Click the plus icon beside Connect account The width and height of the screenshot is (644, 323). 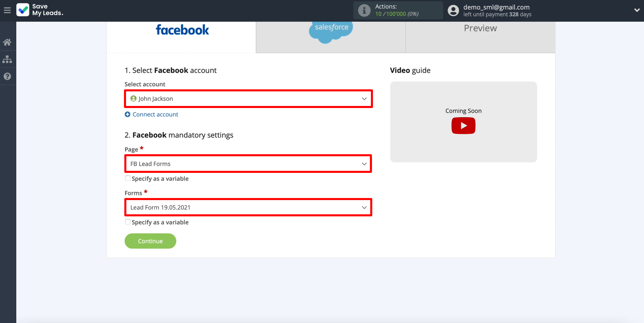pos(127,114)
